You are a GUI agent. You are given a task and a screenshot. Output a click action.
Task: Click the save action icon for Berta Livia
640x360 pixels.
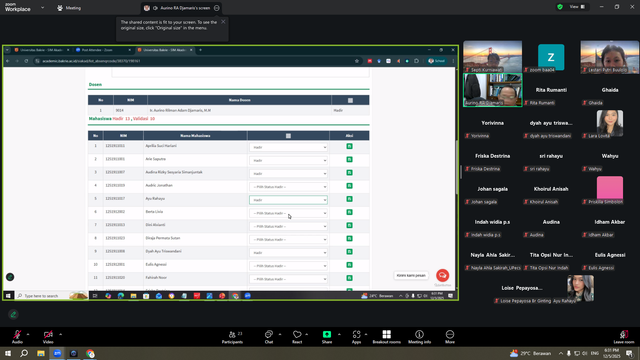coord(349,212)
